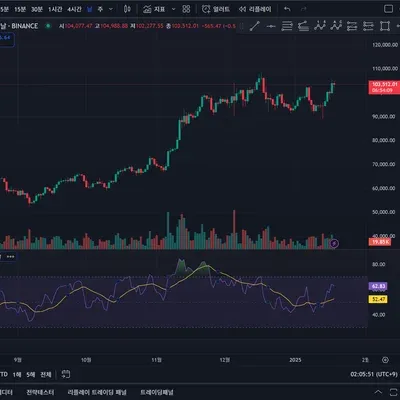Click the green market status dot
The height and width of the screenshot is (400, 400).
click(48, 26)
